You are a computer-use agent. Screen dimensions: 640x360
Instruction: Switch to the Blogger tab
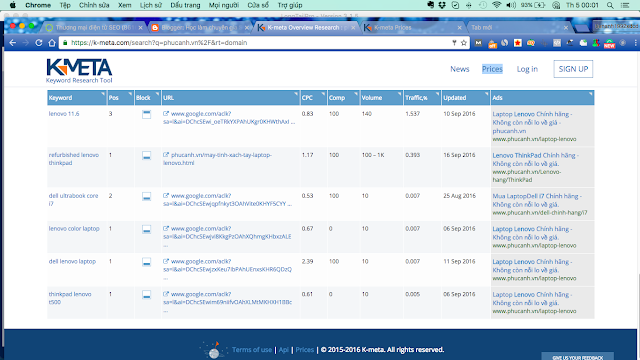[199, 28]
